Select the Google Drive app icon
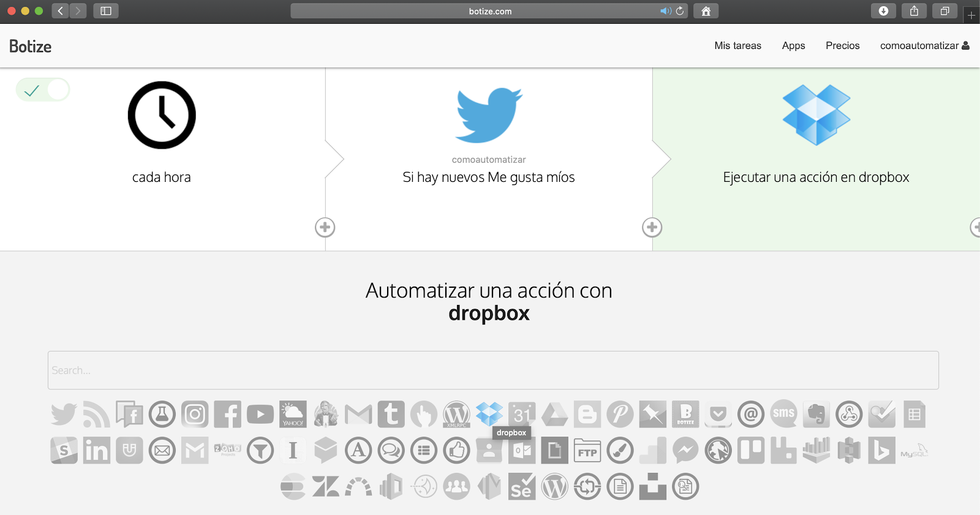Image resolution: width=980 pixels, height=515 pixels. coord(554,415)
